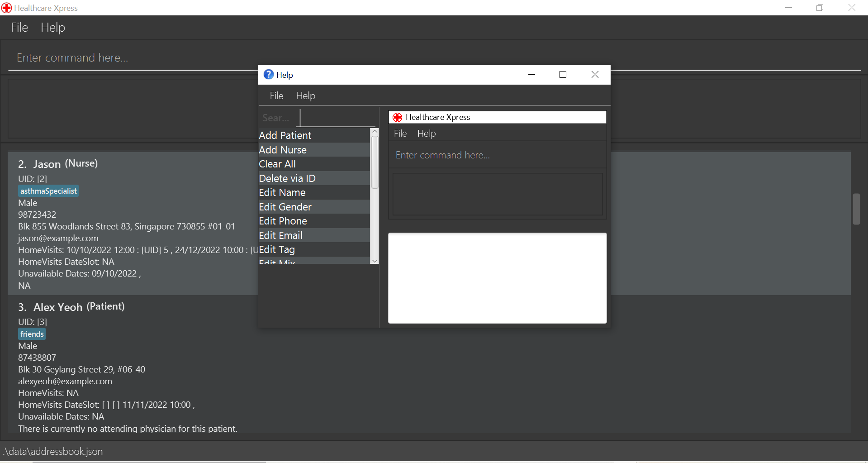Screen dimensions: 868x463
Task: Select Edit Name help entry
Action: click(314, 192)
